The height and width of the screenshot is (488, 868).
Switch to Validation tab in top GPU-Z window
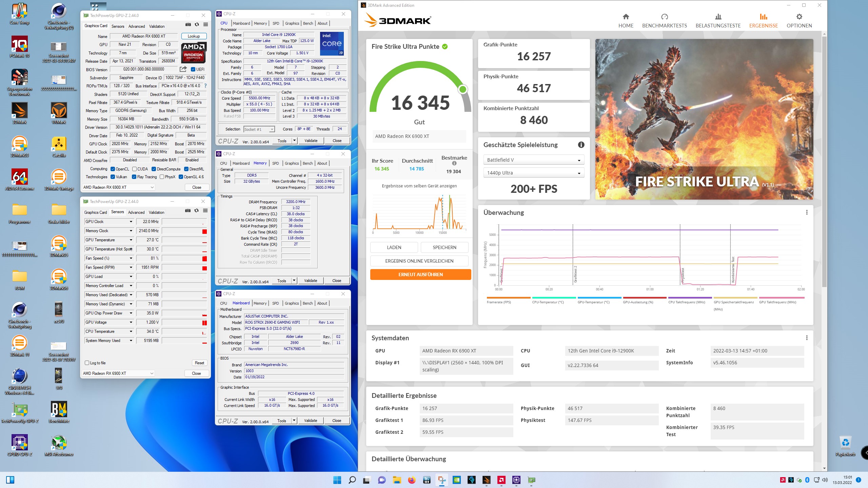pyautogui.click(x=157, y=26)
